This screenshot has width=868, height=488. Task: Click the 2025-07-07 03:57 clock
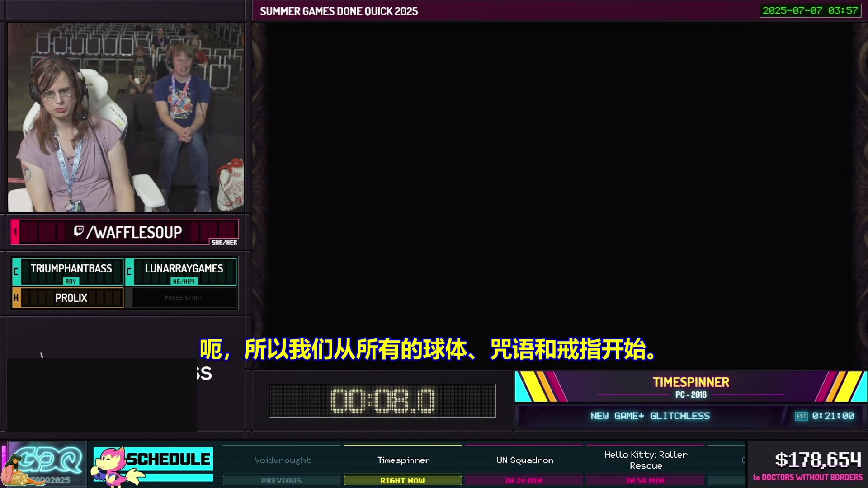(810, 10)
